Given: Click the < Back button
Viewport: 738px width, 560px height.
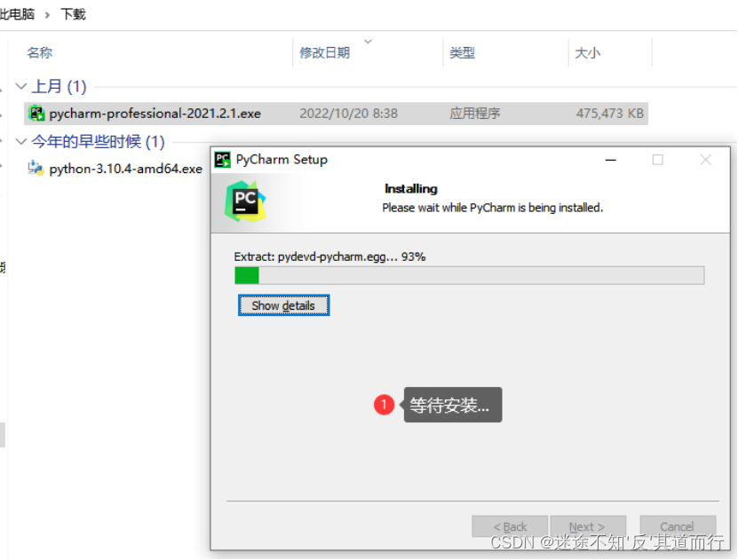Looking at the screenshot, I should pyautogui.click(x=510, y=526).
